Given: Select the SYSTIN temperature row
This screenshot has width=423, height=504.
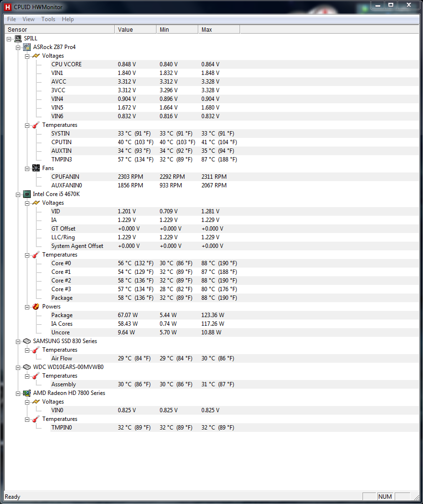Looking at the screenshot, I should [234, 134].
